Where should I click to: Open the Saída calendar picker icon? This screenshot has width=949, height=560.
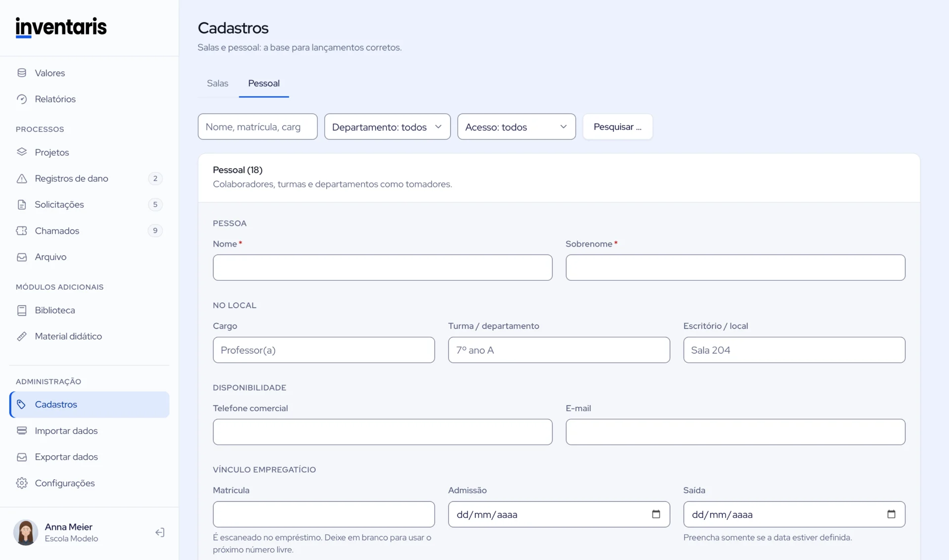coord(891,514)
